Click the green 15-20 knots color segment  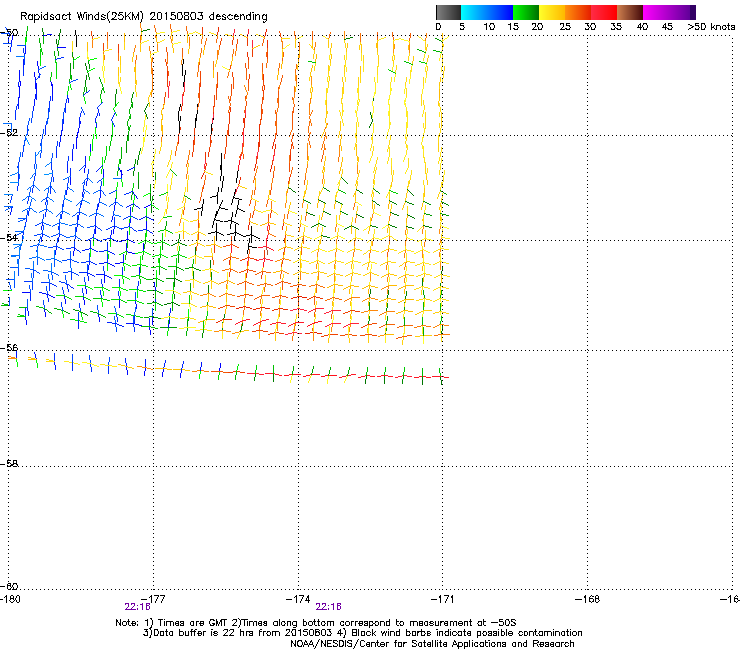coord(526,12)
